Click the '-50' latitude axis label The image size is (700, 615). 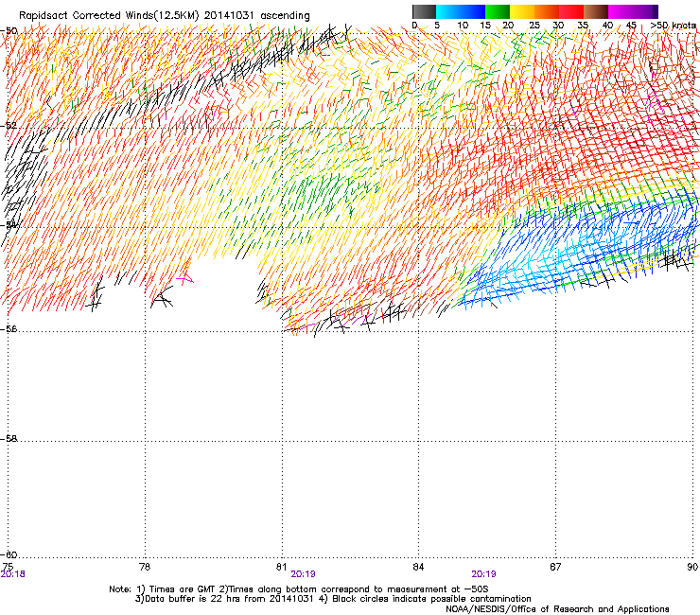click(9, 31)
